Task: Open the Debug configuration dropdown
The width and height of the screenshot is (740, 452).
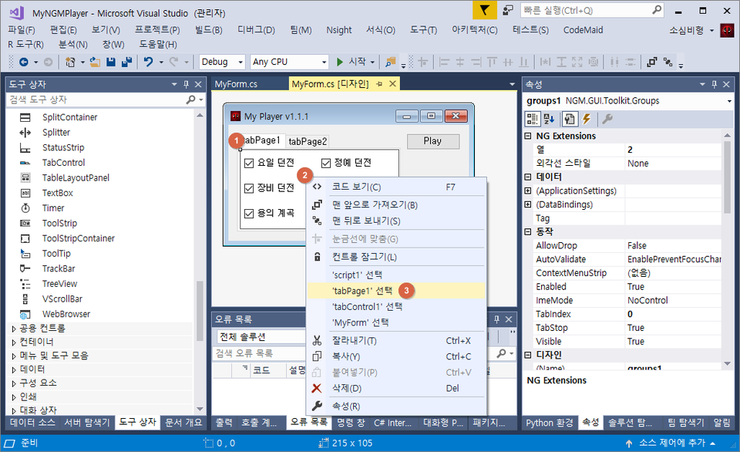Action: coord(240,62)
